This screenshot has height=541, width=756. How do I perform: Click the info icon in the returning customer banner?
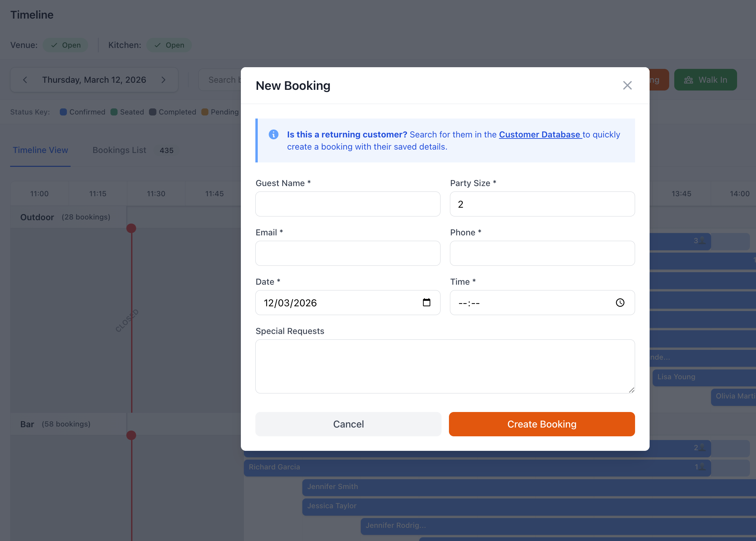(273, 134)
